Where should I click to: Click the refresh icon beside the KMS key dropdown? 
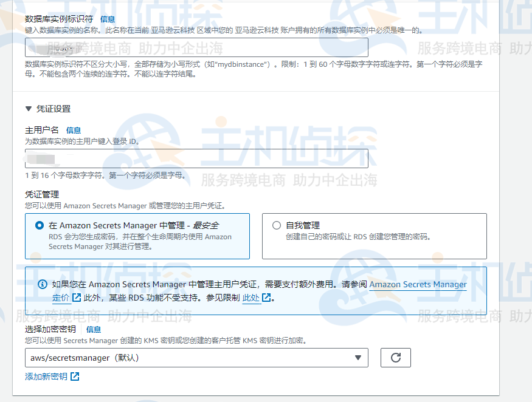coord(395,358)
